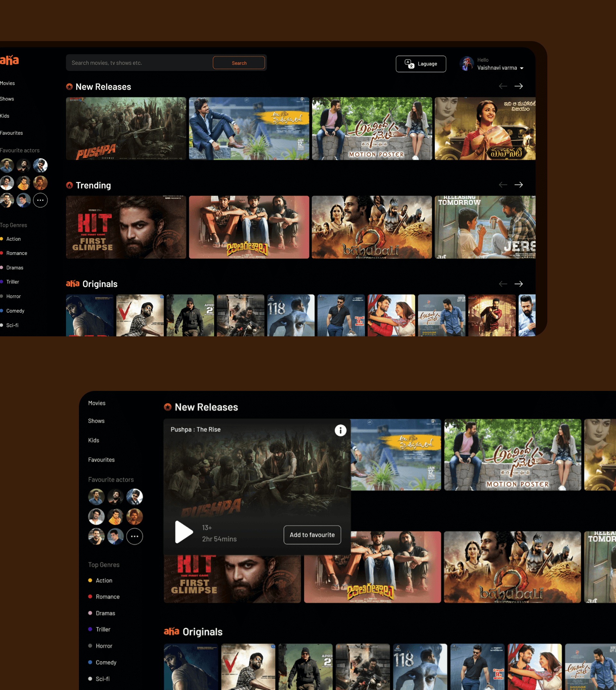Pick the Dramas genre in lower screen
This screenshot has height=690, width=616.
pyautogui.click(x=101, y=614)
